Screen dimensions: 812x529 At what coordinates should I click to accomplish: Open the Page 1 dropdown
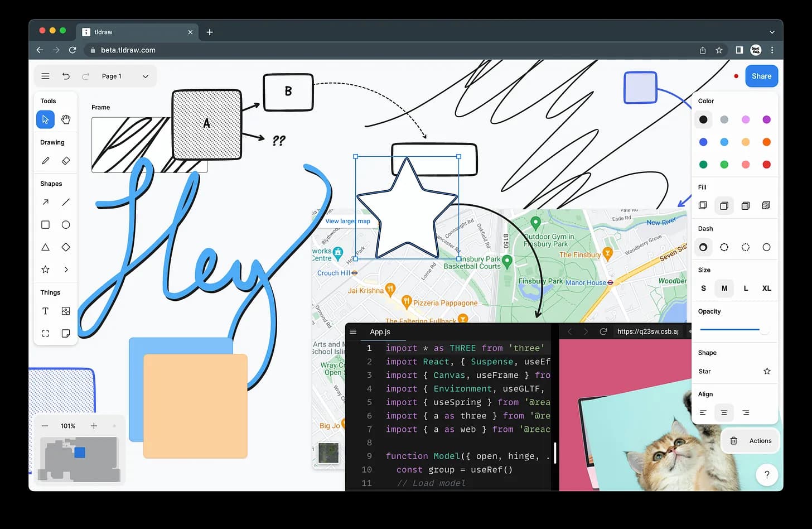[x=125, y=76]
